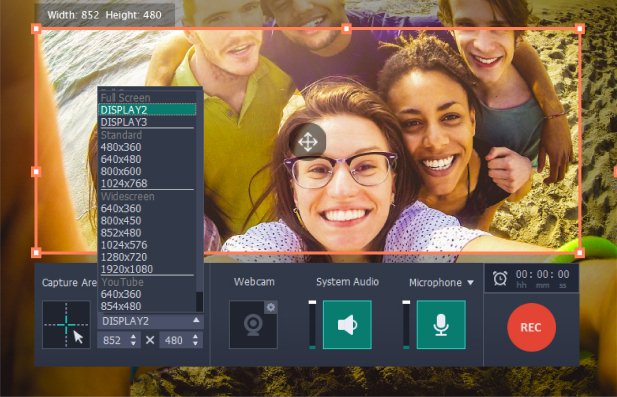Screen dimensions: 617x397
Task: Increase height with up stepper arrow
Action: pyautogui.click(x=196, y=336)
